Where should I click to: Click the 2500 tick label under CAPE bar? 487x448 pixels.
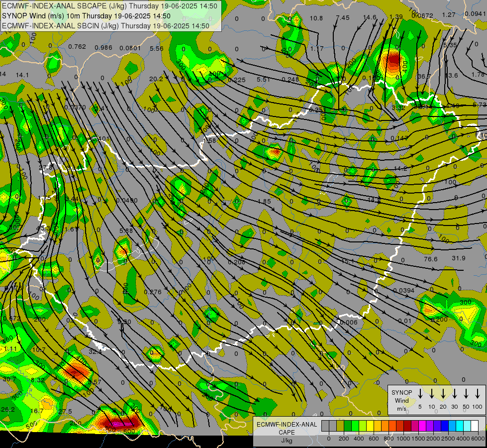coord(448,439)
